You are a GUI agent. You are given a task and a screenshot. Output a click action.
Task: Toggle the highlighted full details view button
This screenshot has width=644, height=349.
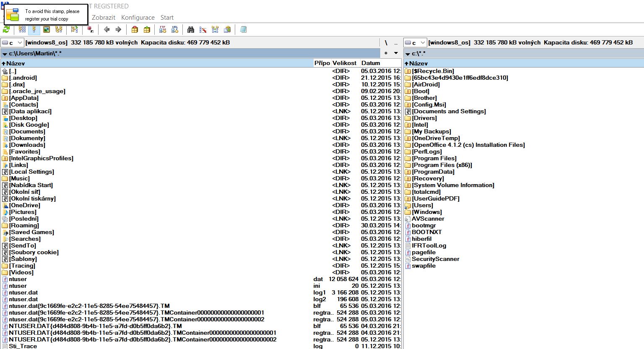tap(34, 29)
